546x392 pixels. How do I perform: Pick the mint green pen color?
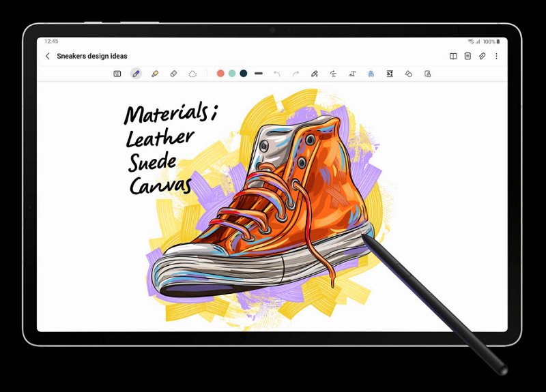232,74
